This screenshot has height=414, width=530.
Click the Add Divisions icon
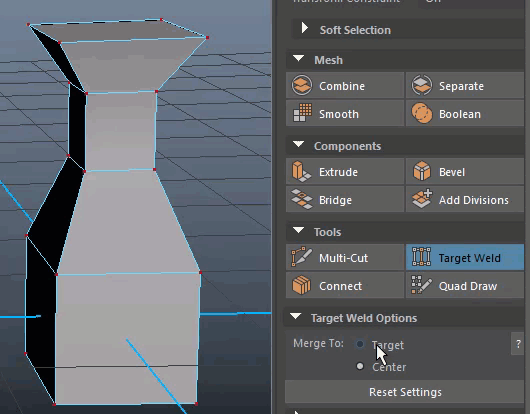click(422, 199)
